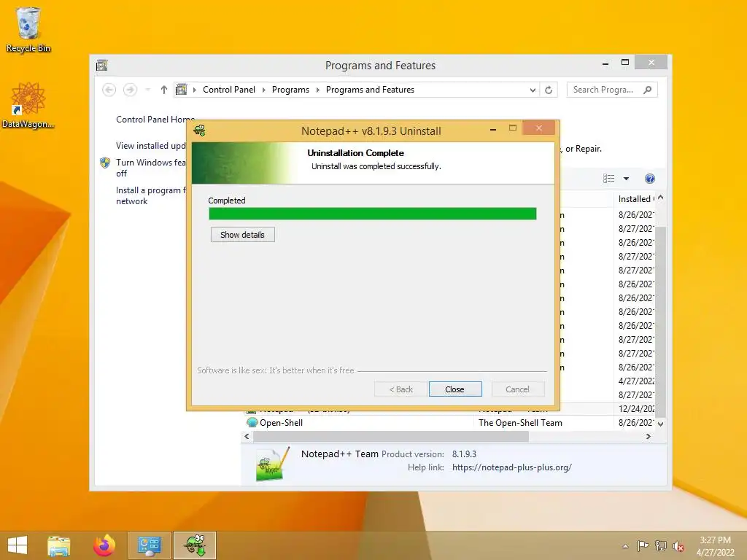The height and width of the screenshot is (560, 747).
Task: Click Notepad++ icon in Uninstall title bar
Action: pos(200,131)
